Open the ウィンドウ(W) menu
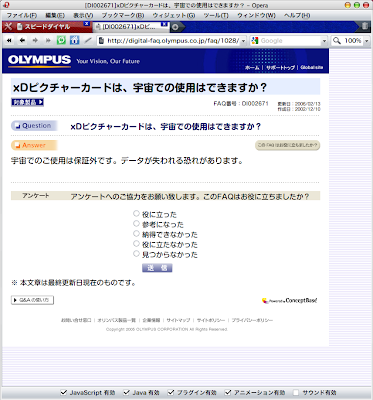Viewport: 373px width, 400px height. (x=256, y=15)
